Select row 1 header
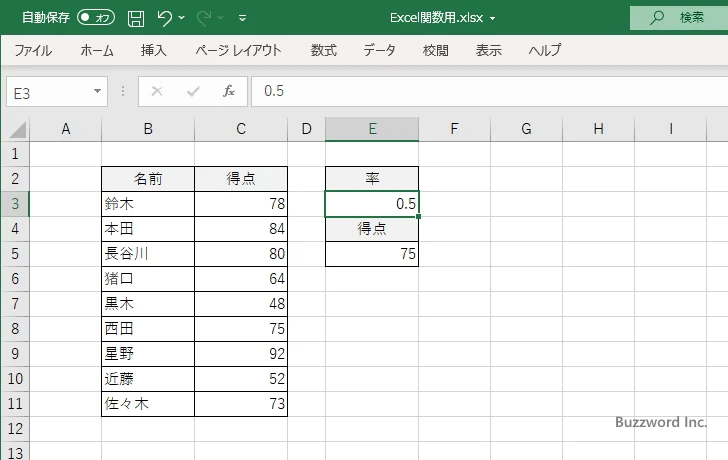728x460 pixels. (x=15, y=154)
